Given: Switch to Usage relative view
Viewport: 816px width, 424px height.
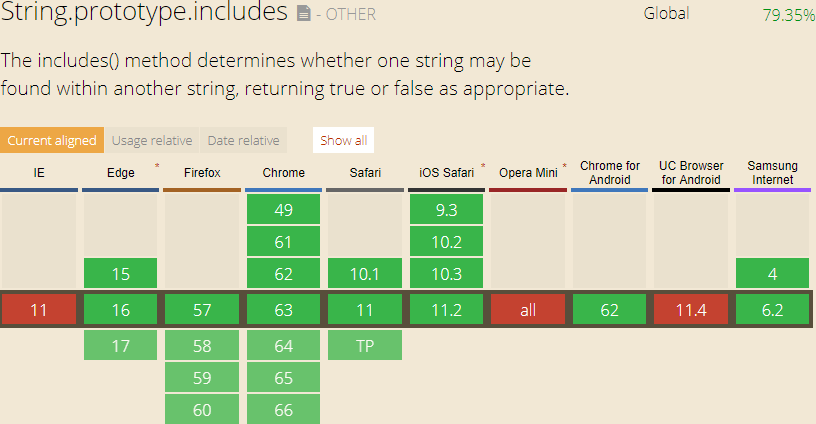Looking at the screenshot, I should 152,140.
